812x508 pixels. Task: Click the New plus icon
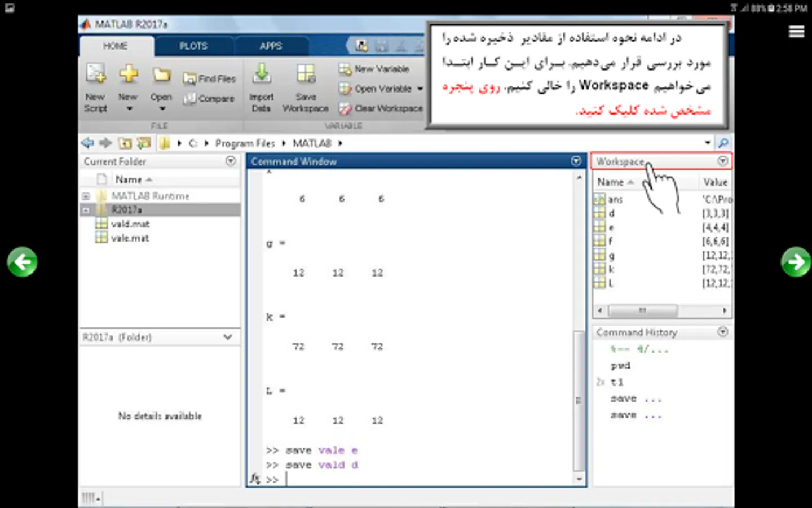(x=129, y=73)
